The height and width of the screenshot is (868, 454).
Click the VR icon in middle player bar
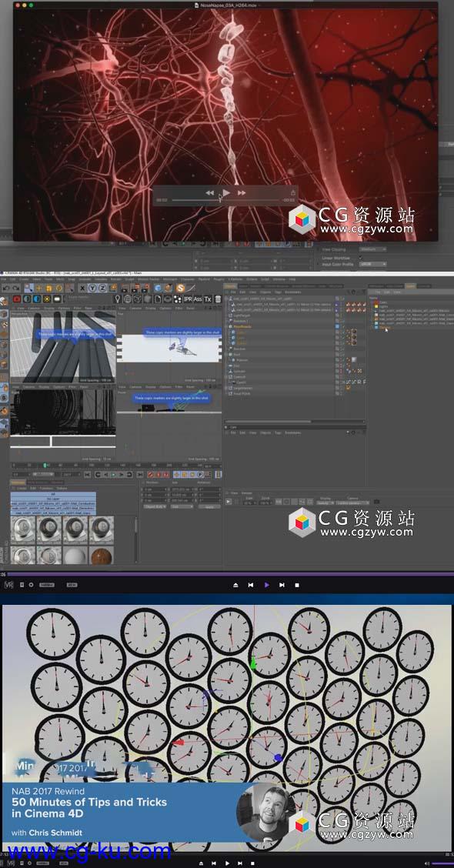(x=8, y=585)
